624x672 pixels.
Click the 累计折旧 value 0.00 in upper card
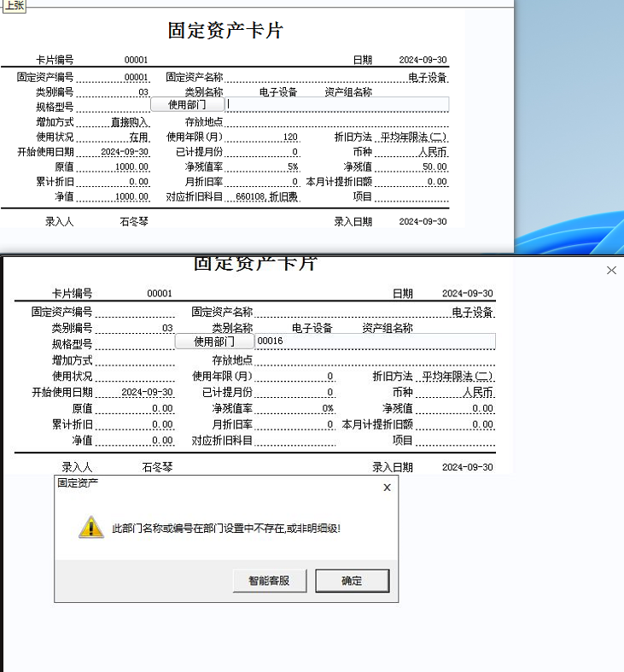pos(139,182)
